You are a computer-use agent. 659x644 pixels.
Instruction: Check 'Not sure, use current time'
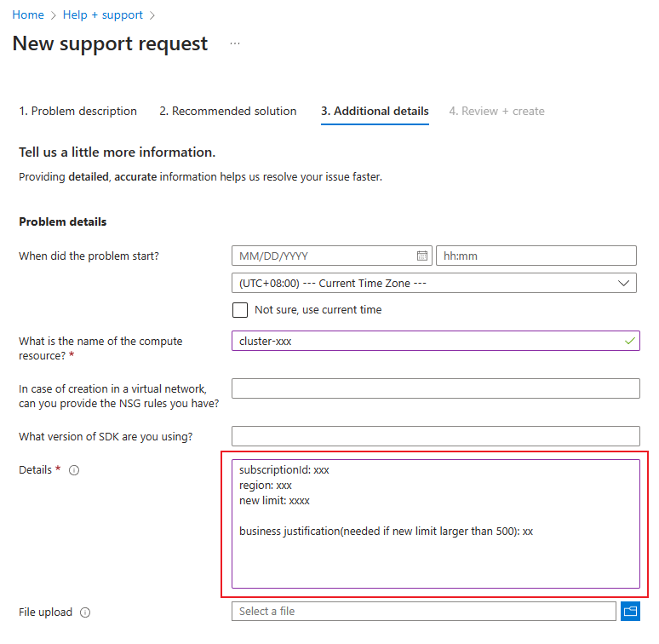[x=240, y=310]
